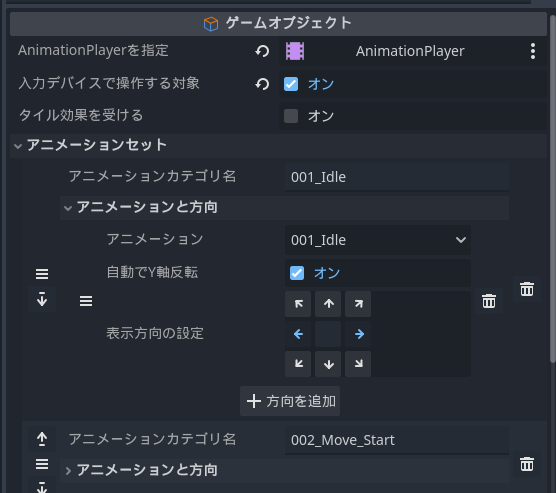Viewport: 556px width, 493px height.
Task: Reset 入力デバイスで操作する対象 to default
Action: 262,84
